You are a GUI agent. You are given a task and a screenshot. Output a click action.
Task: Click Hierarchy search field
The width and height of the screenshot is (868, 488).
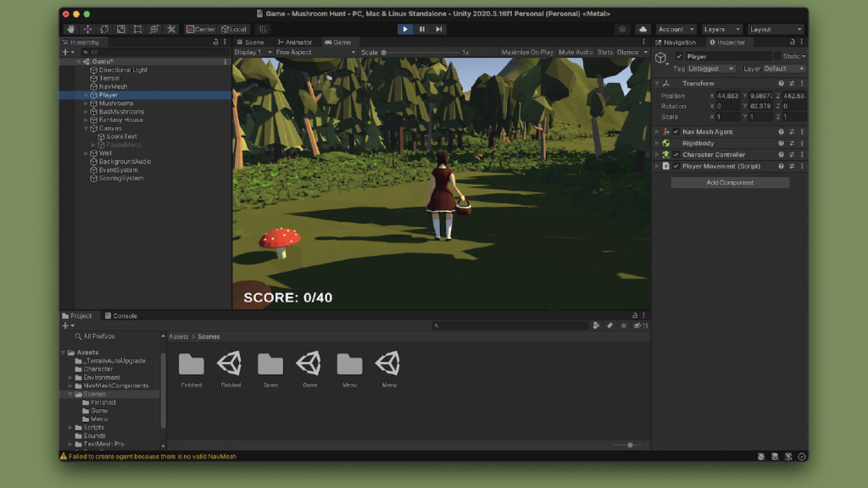point(156,52)
